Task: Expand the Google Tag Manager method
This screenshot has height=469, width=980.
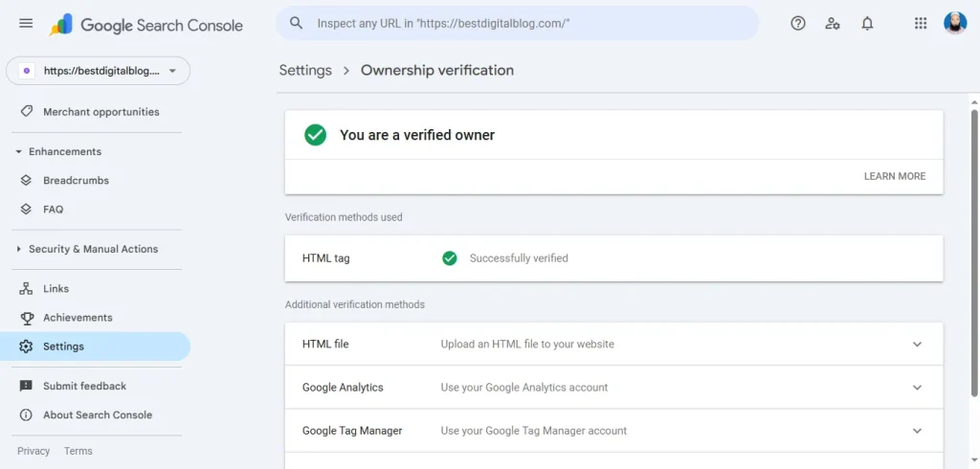Action: tap(916, 431)
